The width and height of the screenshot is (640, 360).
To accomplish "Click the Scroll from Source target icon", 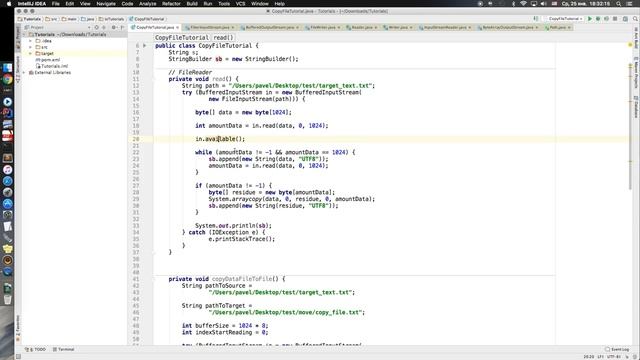I will pyautogui.click(x=97, y=27).
